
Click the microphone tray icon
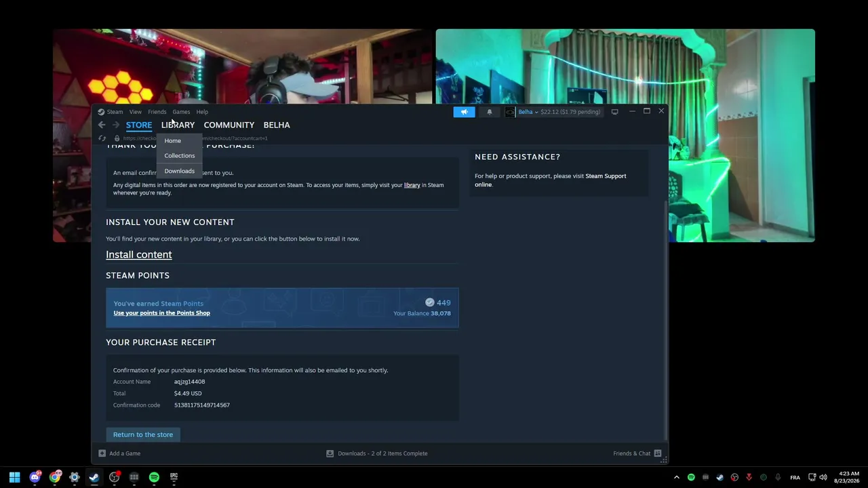778,477
